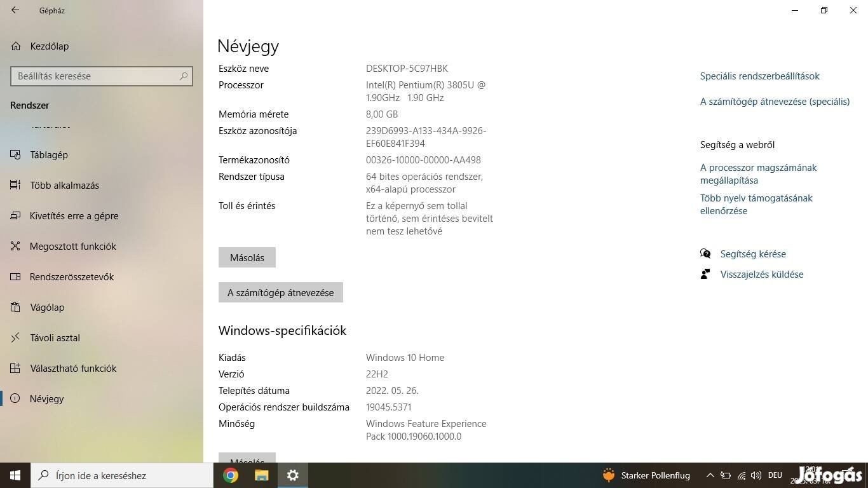Click the Windows-specifikációk heading

click(282, 330)
